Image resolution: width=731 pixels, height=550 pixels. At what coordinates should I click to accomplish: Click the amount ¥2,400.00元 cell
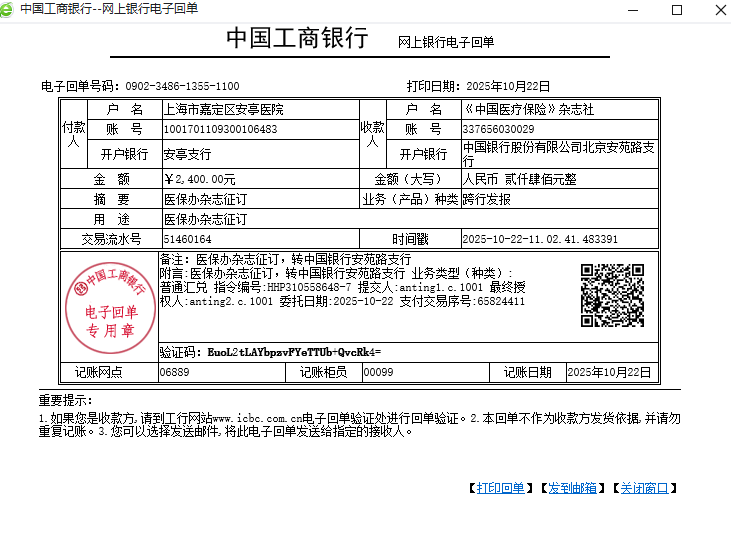tap(199, 179)
